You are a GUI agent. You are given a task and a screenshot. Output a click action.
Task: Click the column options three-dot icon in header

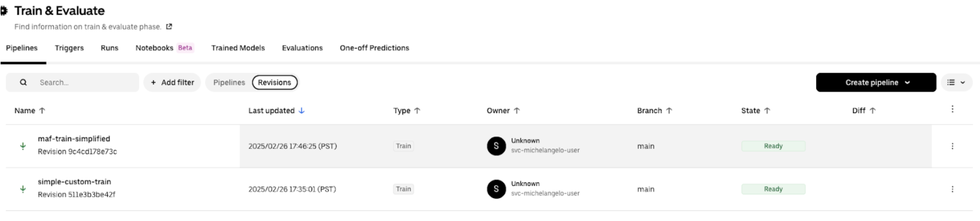[x=953, y=109]
